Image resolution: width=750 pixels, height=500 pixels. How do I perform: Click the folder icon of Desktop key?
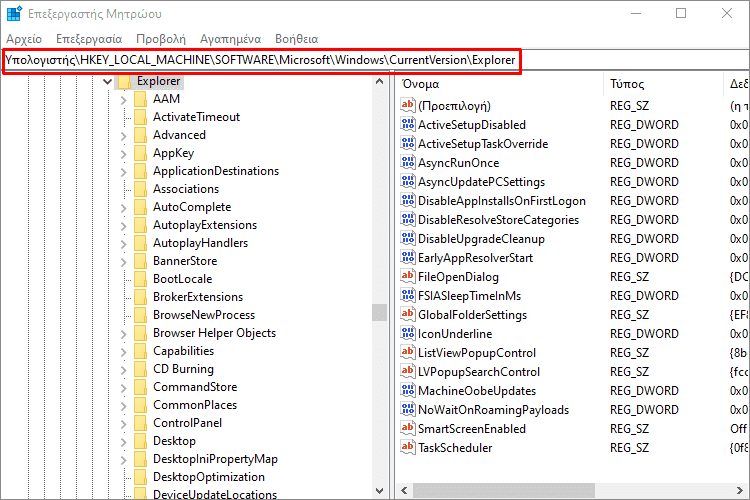[141, 441]
